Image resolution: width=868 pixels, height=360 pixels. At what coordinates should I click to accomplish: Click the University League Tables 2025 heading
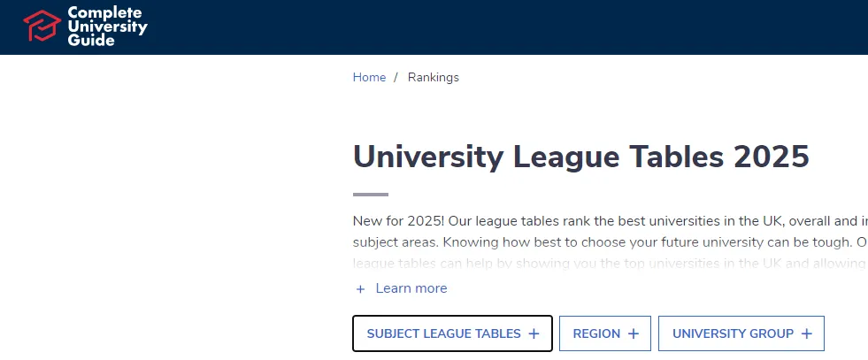pos(581,157)
